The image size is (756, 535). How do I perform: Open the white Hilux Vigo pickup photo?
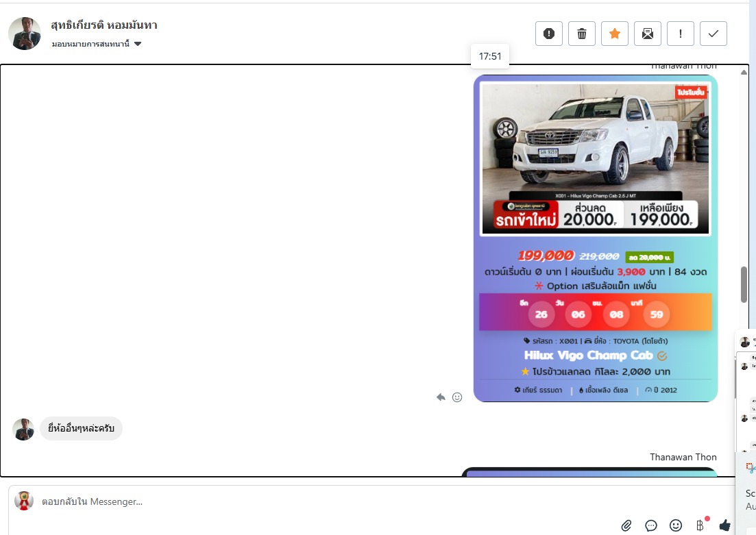tap(596, 159)
